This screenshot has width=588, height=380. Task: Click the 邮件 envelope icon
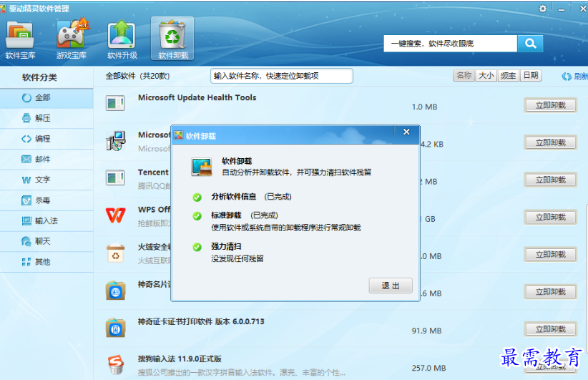click(x=26, y=160)
